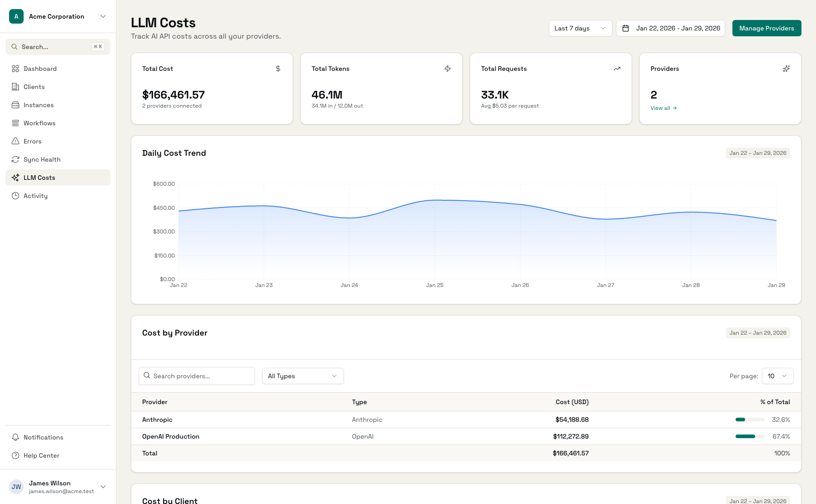
Task: Go to Workflows in the sidebar
Action: 40,123
